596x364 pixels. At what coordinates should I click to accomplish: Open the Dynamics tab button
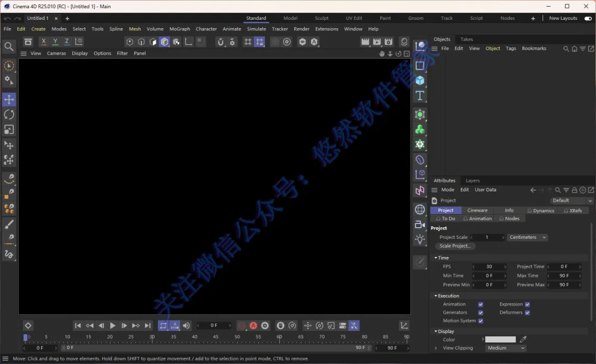(541, 211)
